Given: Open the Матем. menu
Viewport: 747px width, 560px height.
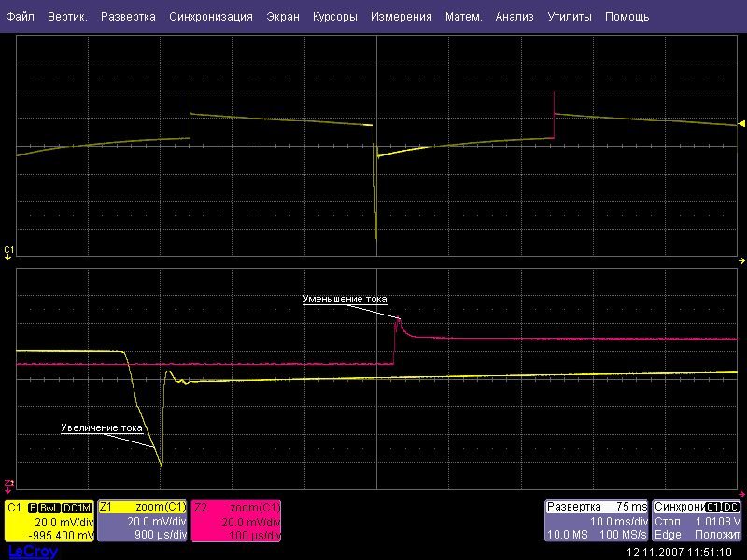Looking at the screenshot, I should [x=464, y=17].
